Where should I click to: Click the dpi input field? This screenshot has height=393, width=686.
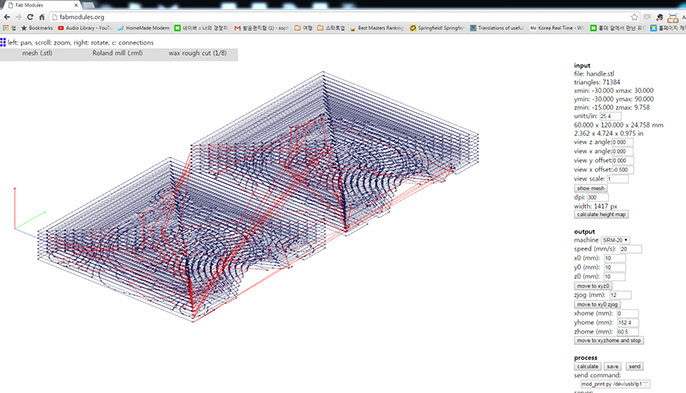pyautogui.click(x=597, y=197)
